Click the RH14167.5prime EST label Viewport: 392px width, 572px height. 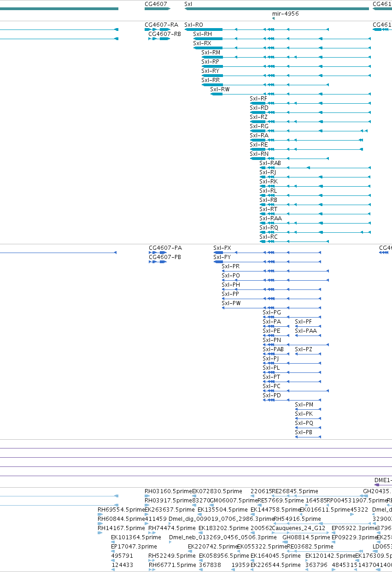point(121,528)
